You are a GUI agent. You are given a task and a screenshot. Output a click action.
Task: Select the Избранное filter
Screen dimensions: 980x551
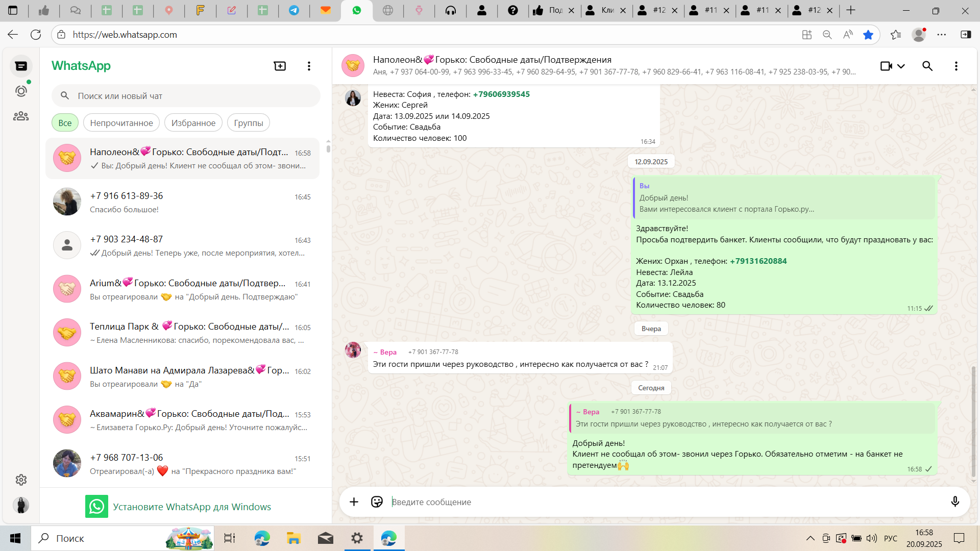coord(193,123)
